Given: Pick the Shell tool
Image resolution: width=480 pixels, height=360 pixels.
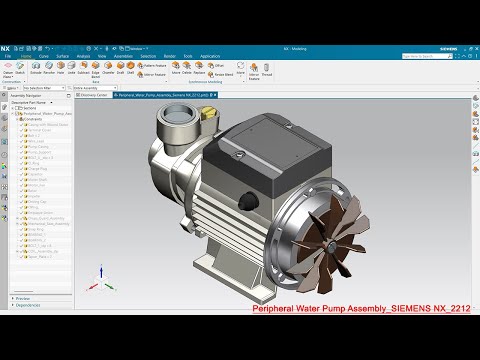Looking at the screenshot, I should [130, 68].
